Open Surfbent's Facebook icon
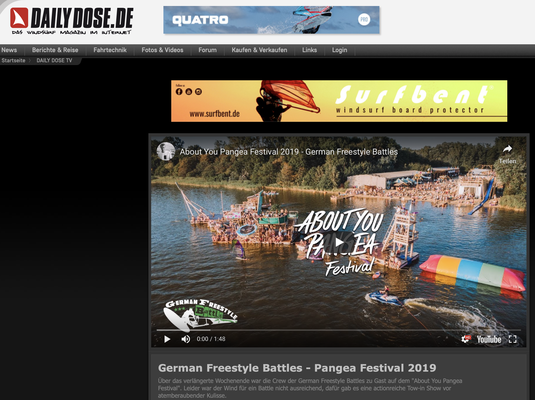535x400 pixels. pos(179,91)
